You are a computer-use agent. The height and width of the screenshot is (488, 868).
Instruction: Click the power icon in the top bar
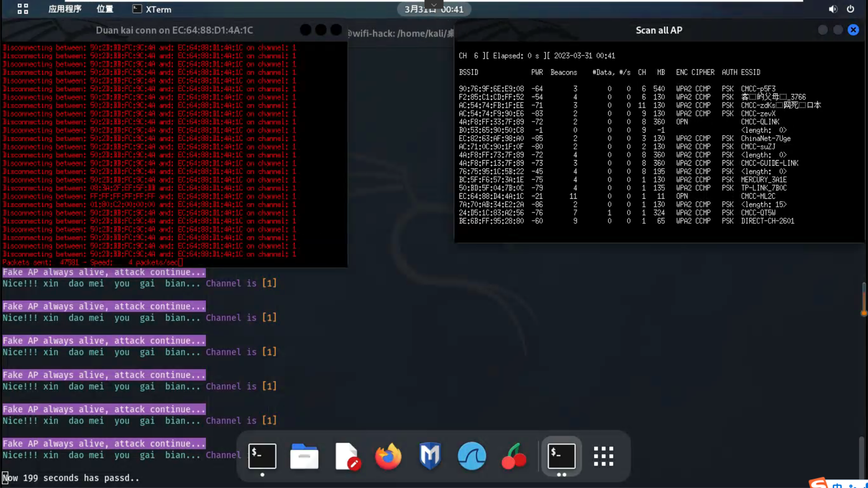(850, 9)
